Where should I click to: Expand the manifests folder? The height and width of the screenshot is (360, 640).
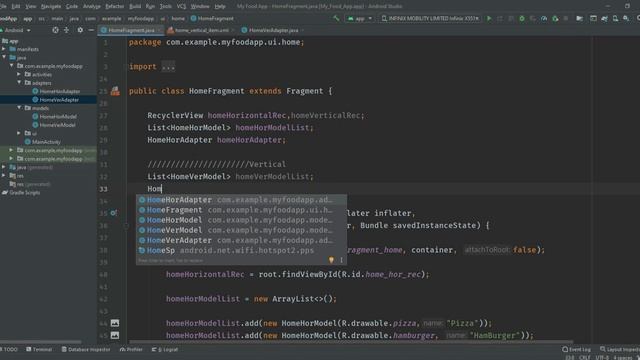click(x=4, y=49)
